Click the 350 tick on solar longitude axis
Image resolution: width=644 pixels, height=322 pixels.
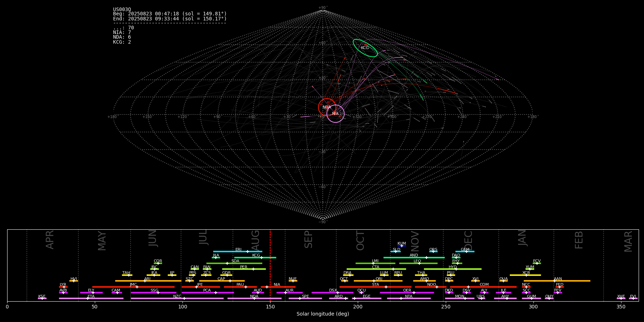coord(621,307)
